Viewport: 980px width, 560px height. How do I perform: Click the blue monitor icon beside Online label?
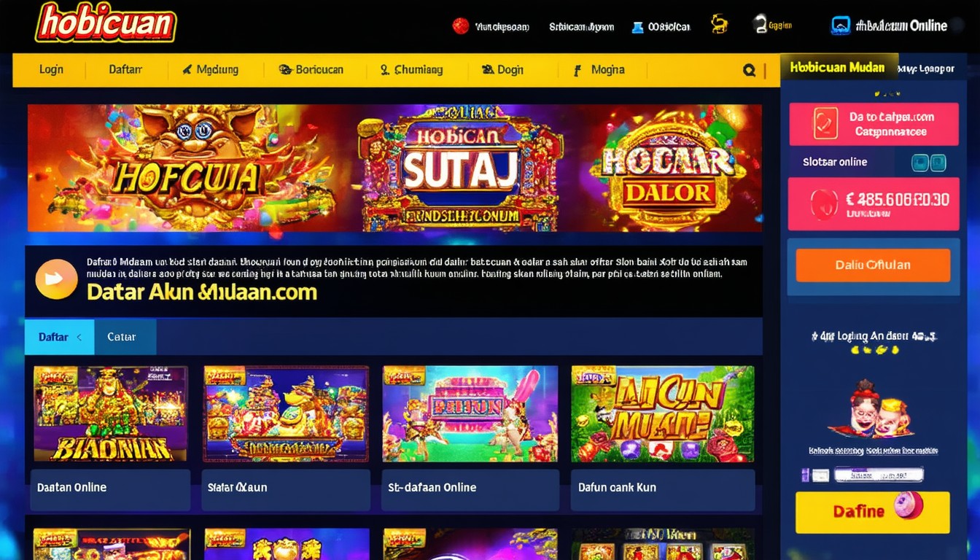pos(841,26)
